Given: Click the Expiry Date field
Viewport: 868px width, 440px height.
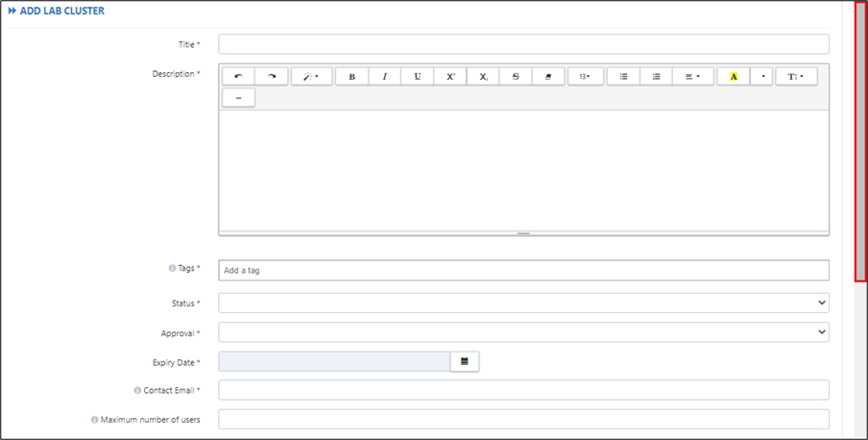Looking at the screenshot, I should 334,361.
